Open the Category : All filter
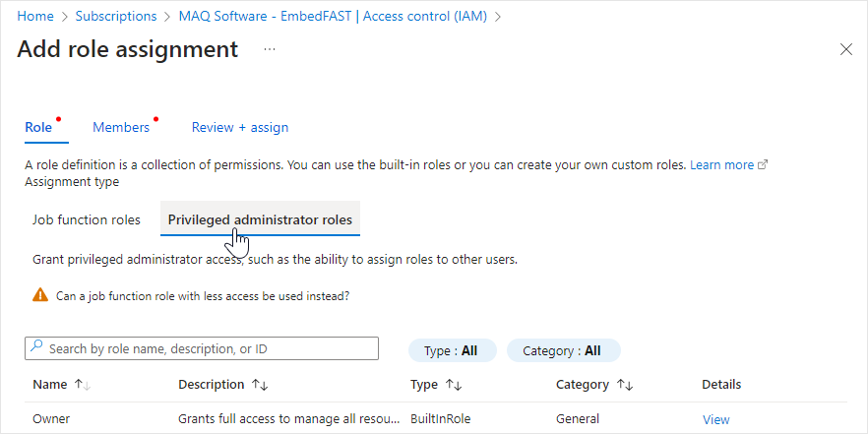The width and height of the screenshot is (868, 434). tap(564, 350)
